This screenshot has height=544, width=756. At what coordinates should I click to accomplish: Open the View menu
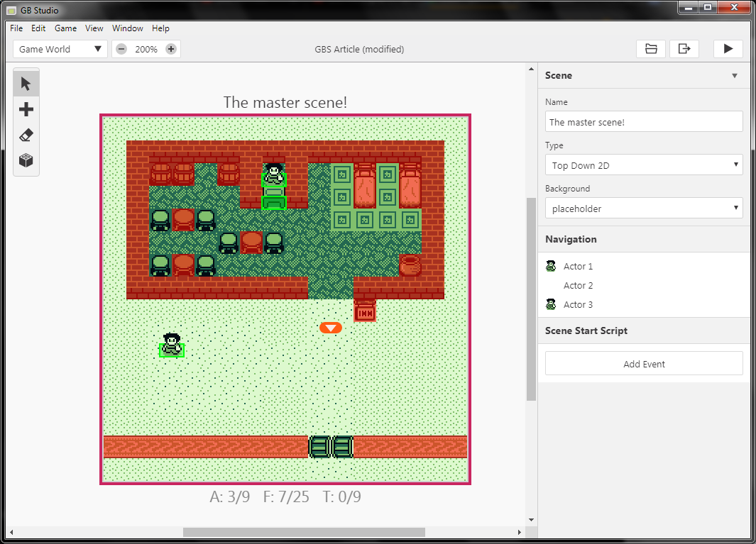[x=94, y=28]
